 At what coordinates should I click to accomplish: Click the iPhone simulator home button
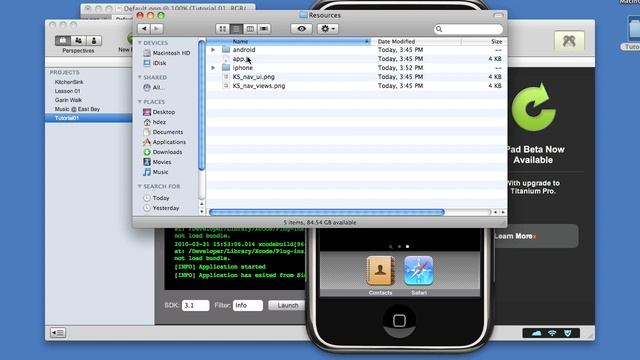tap(399, 321)
